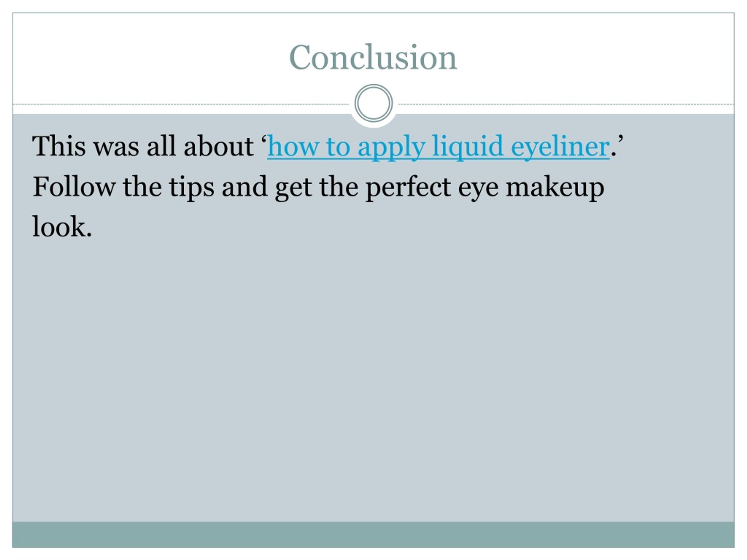The width and height of the screenshot is (747, 560).
Task: Click the word 'perfect' in body text
Action: 408,188
